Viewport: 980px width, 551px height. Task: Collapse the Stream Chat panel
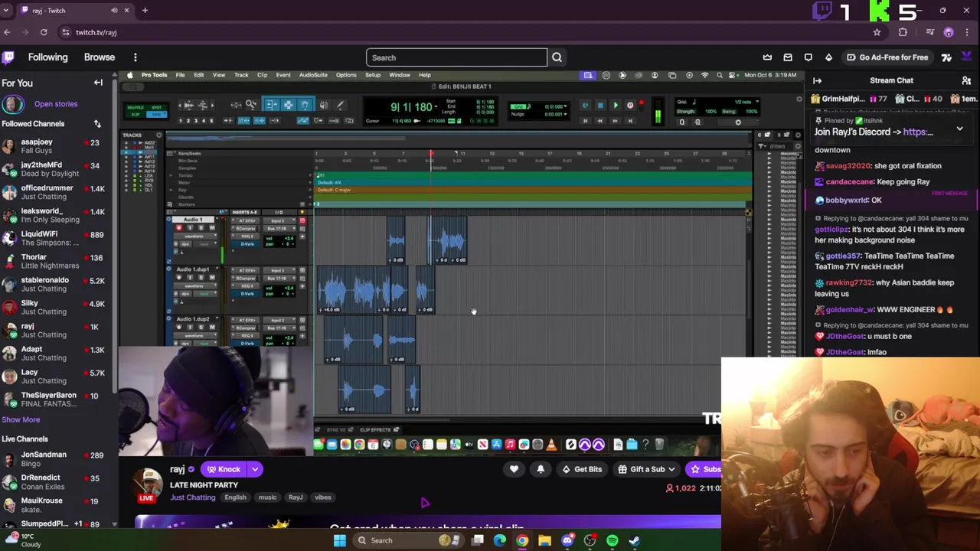817,80
